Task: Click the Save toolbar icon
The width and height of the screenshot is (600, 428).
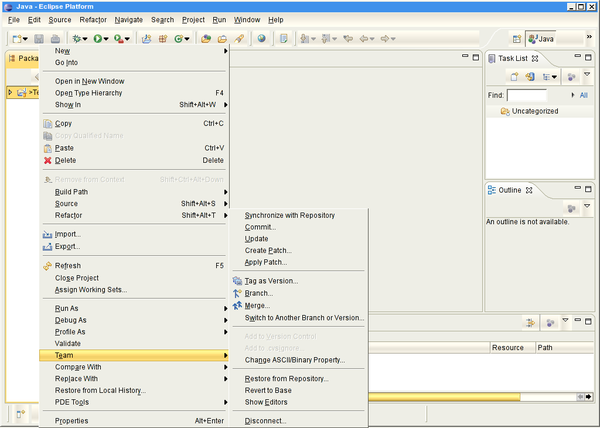Action: pos(39,39)
